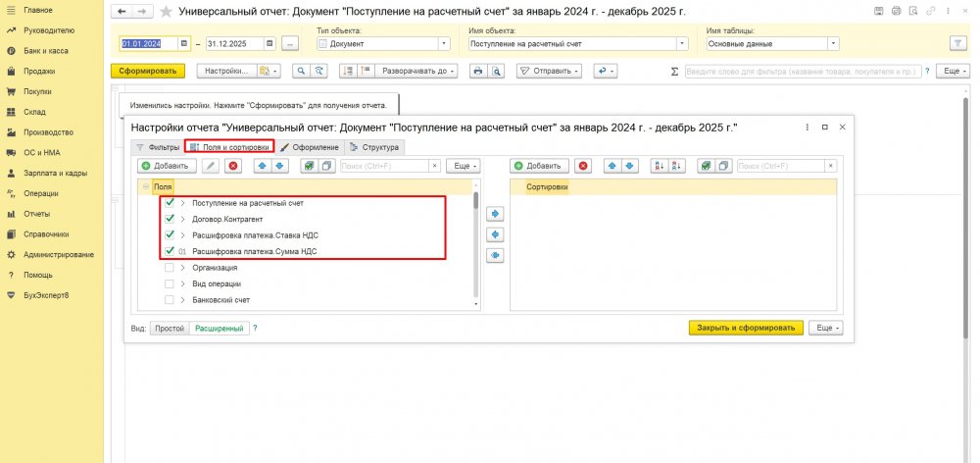Switch to Фильтры tab

click(158, 147)
